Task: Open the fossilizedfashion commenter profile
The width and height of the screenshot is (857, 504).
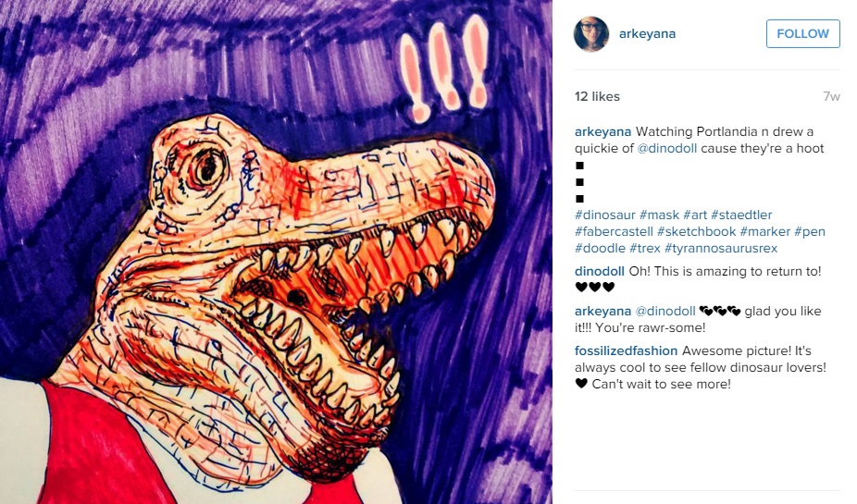Action: pos(627,350)
